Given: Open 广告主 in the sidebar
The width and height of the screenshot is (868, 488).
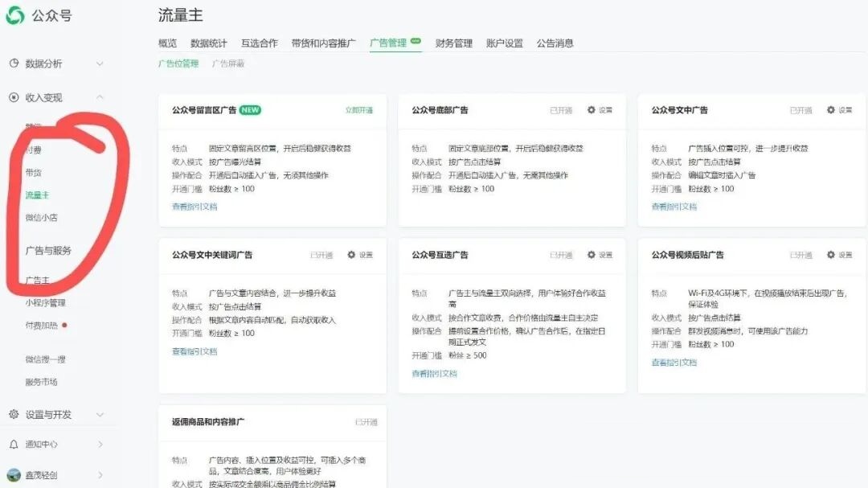Looking at the screenshot, I should pos(37,281).
